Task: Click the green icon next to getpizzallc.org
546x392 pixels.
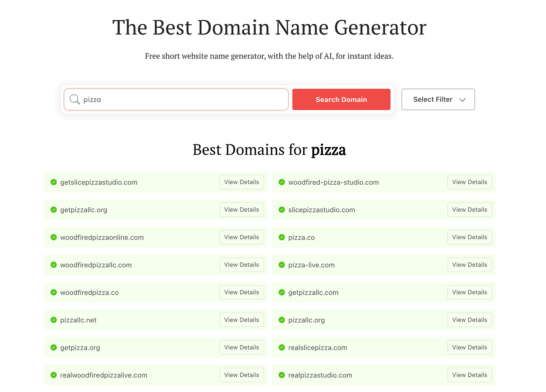Action: (x=53, y=210)
